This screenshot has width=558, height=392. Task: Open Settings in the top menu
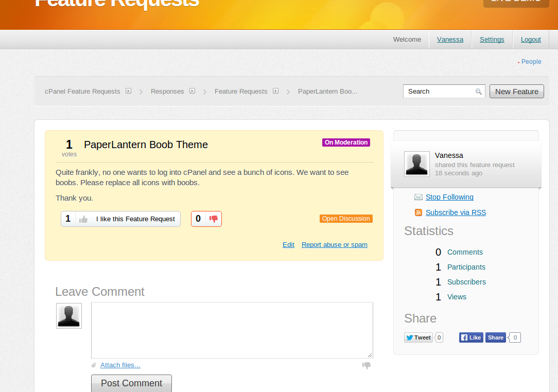(x=492, y=40)
